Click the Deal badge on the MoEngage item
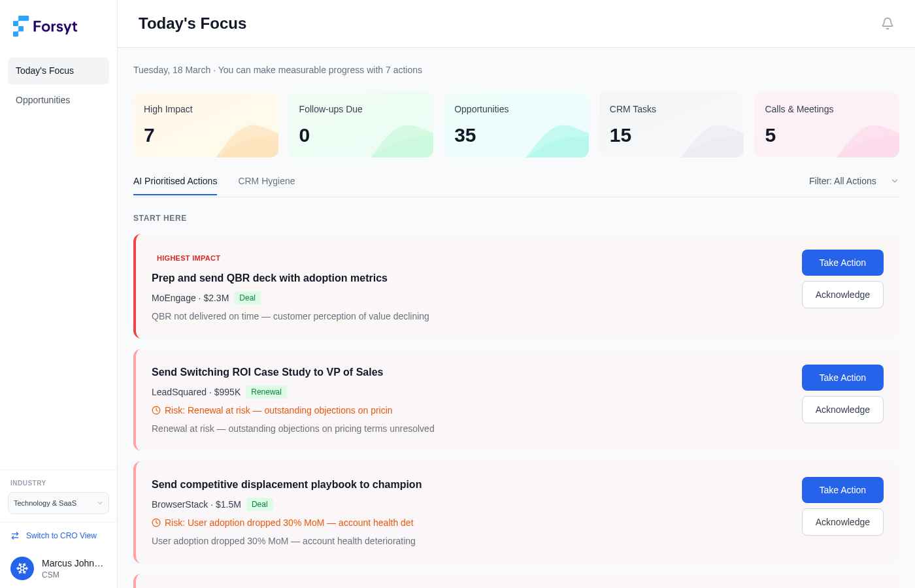This screenshot has width=915, height=588. click(x=247, y=298)
